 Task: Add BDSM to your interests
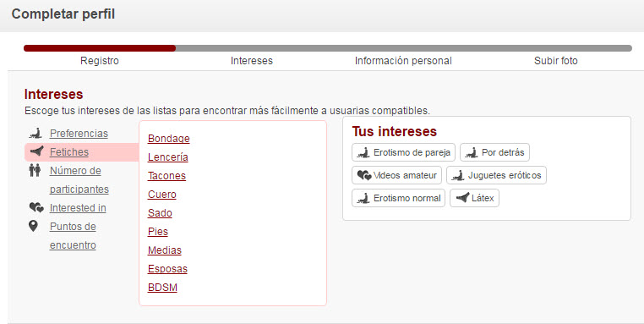click(x=162, y=288)
